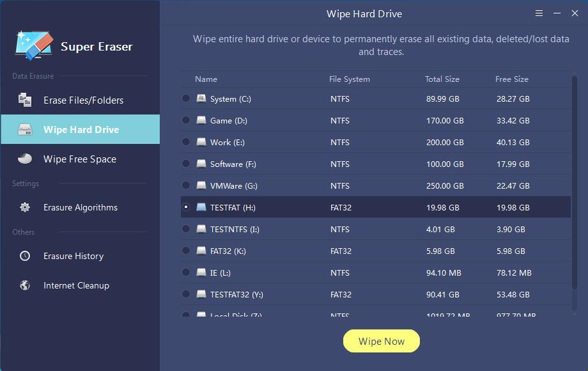The height and width of the screenshot is (371, 588).
Task: Switch to Wipe Free Space
Action: tap(81, 159)
